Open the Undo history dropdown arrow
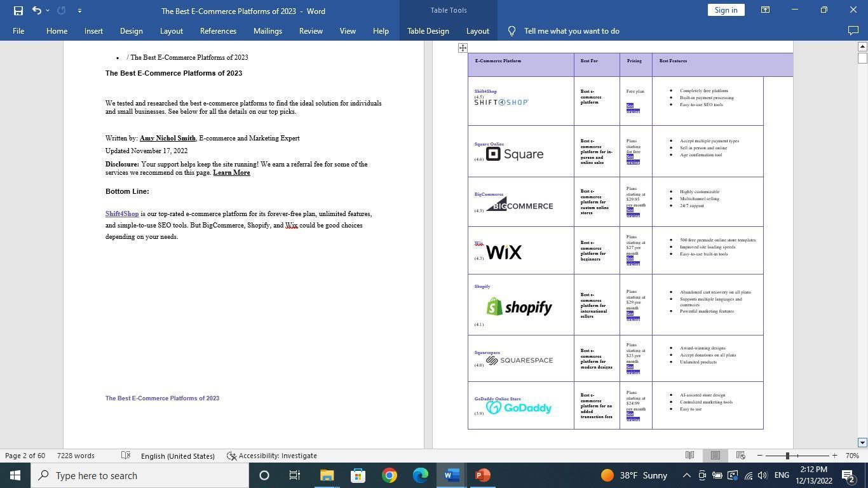 (x=48, y=10)
